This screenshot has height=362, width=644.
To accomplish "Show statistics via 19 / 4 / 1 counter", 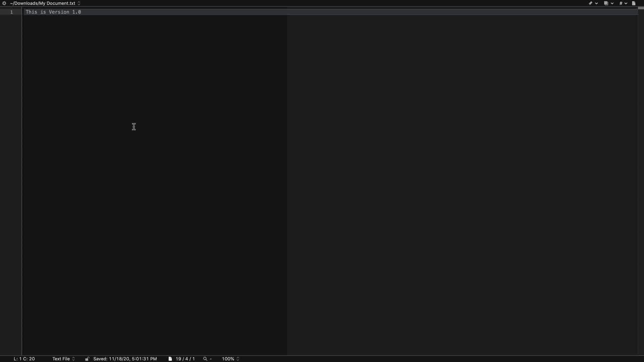I will [185, 359].
